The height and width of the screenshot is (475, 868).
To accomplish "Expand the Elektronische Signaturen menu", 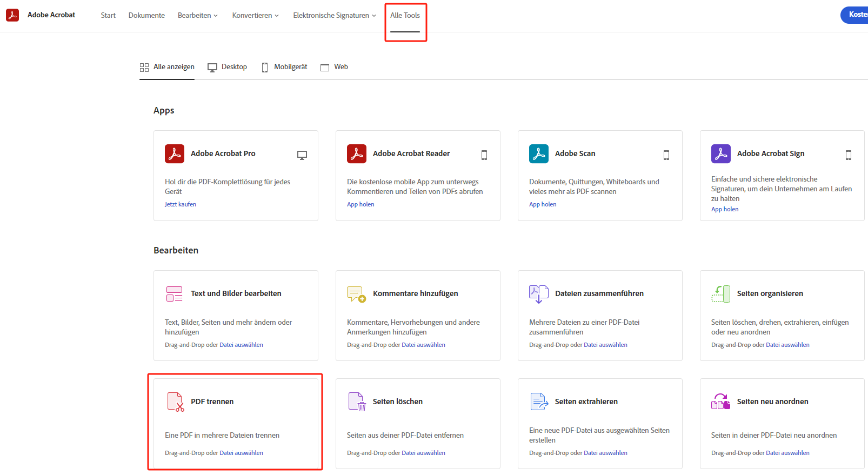I will (335, 15).
